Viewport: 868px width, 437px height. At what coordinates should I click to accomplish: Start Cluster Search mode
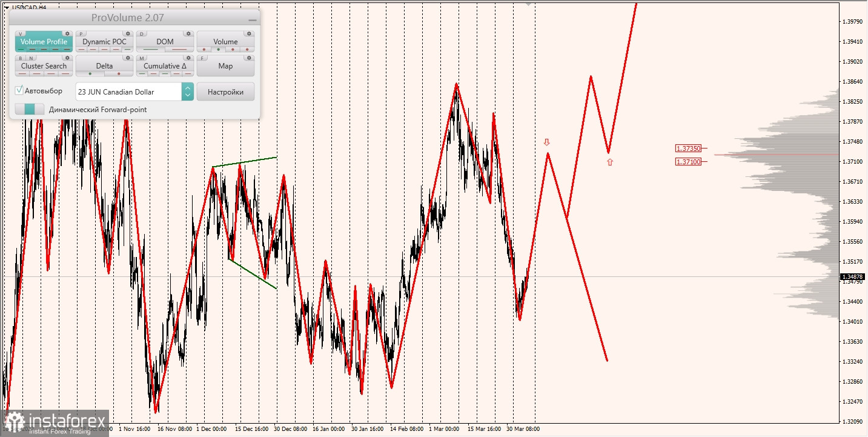coord(44,66)
